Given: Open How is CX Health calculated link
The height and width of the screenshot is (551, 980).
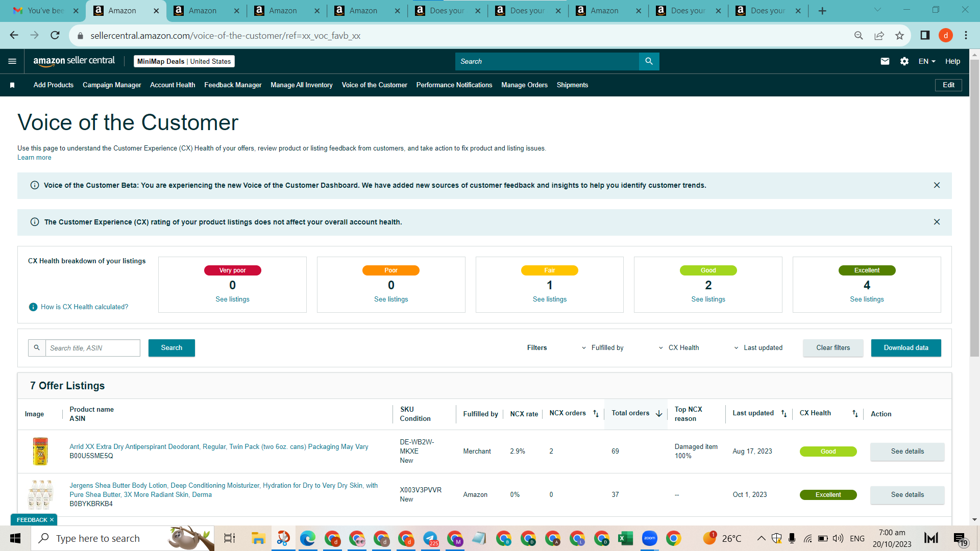Looking at the screenshot, I should coord(85,307).
